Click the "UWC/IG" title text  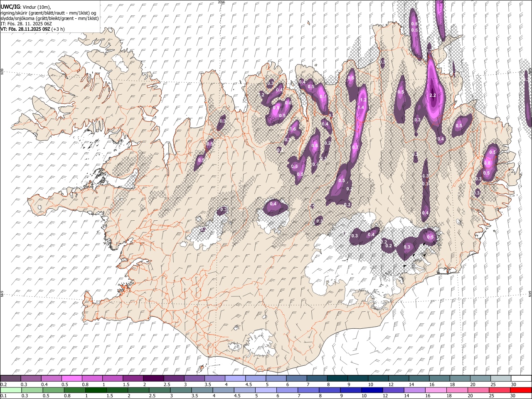(x=10, y=7)
